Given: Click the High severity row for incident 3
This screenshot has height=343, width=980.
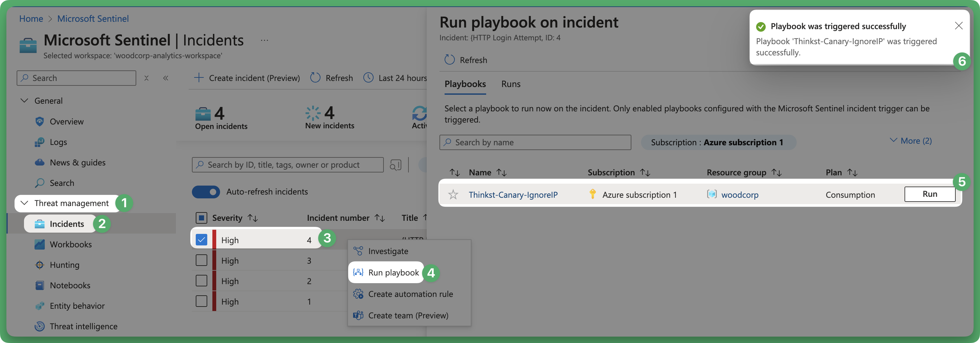Looking at the screenshot, I should tap(230, 261).
